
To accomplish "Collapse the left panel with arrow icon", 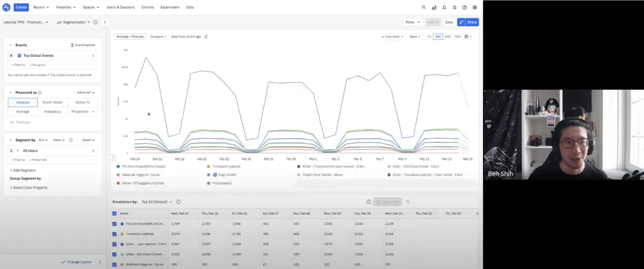I will coord(105,22).
